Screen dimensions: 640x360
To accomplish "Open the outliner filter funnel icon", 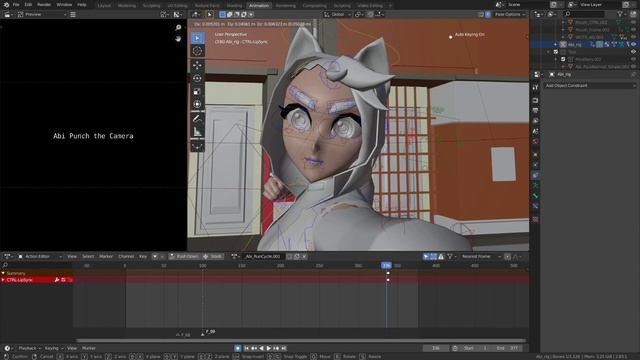I will click(620, 14).
